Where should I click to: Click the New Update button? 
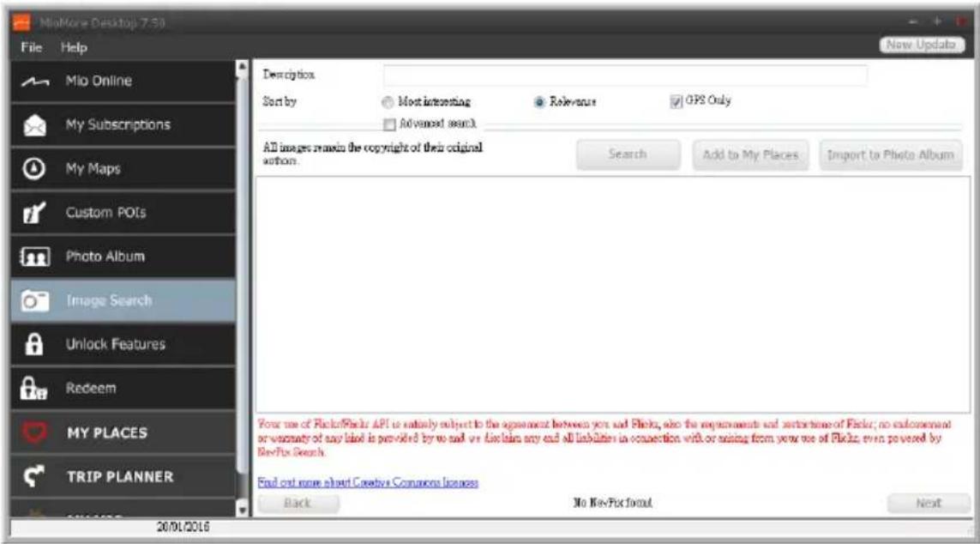click(922, 45)
